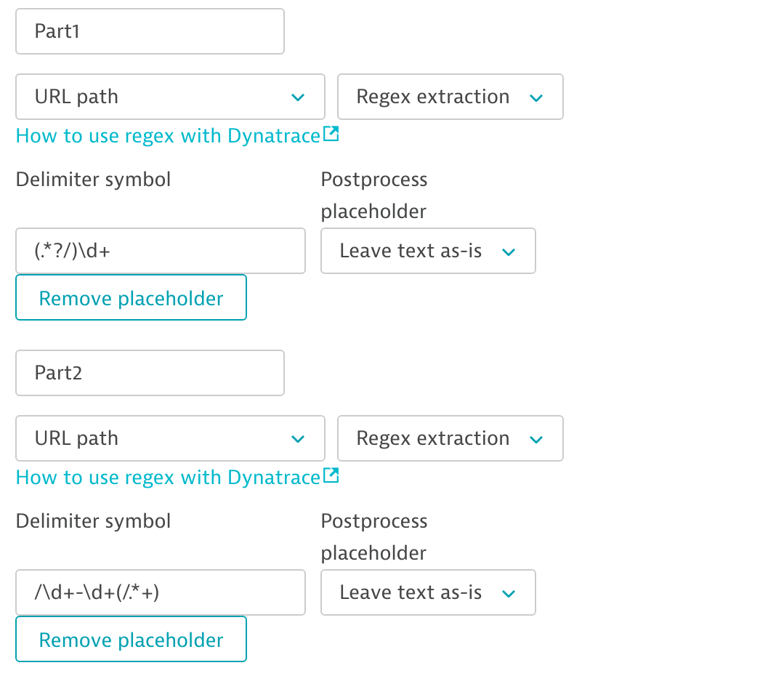Open the URL path dropdown for Part1
This screenshot has height=676, width=784.
(170, 97)
